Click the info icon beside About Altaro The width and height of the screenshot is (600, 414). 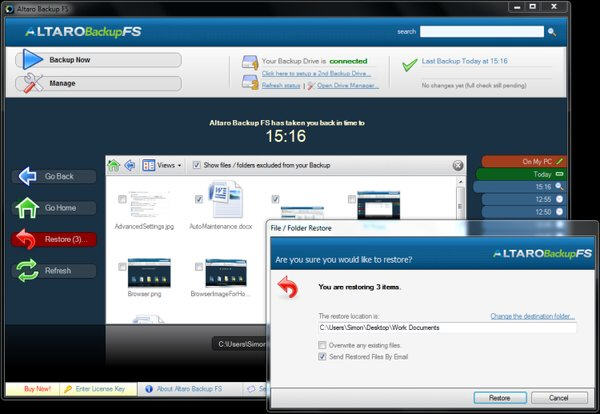(x=149, y=389)
